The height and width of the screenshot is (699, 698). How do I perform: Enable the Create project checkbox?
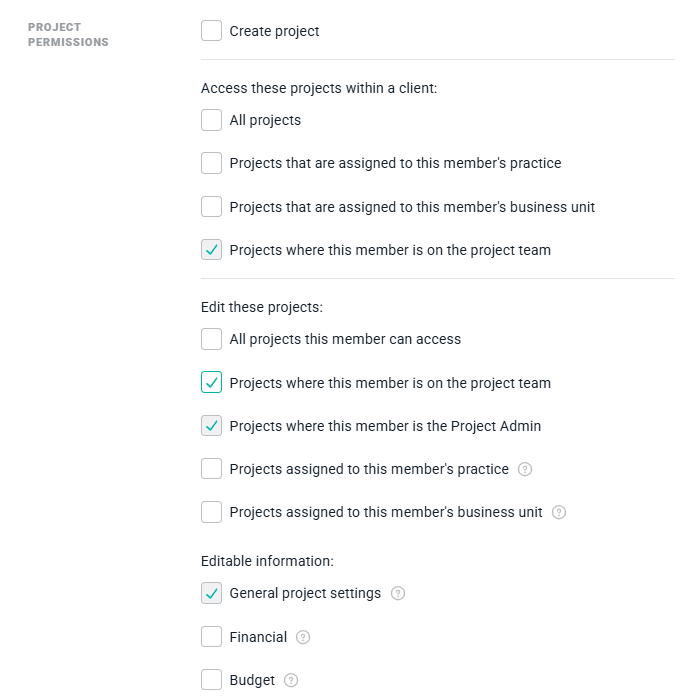coord(211,31)
